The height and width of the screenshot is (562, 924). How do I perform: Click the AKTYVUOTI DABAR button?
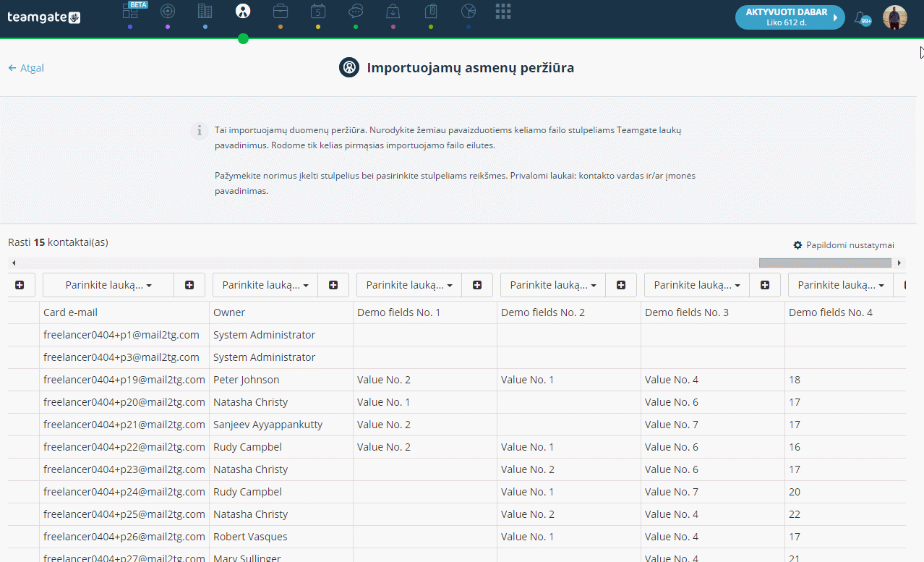click(790, 17)
